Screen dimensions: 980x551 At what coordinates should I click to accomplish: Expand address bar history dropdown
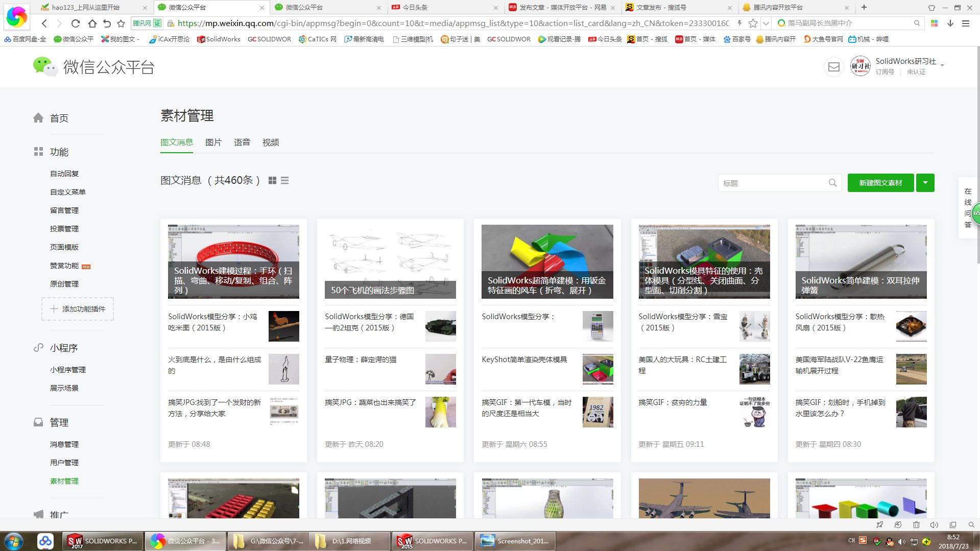coord(766,23)
